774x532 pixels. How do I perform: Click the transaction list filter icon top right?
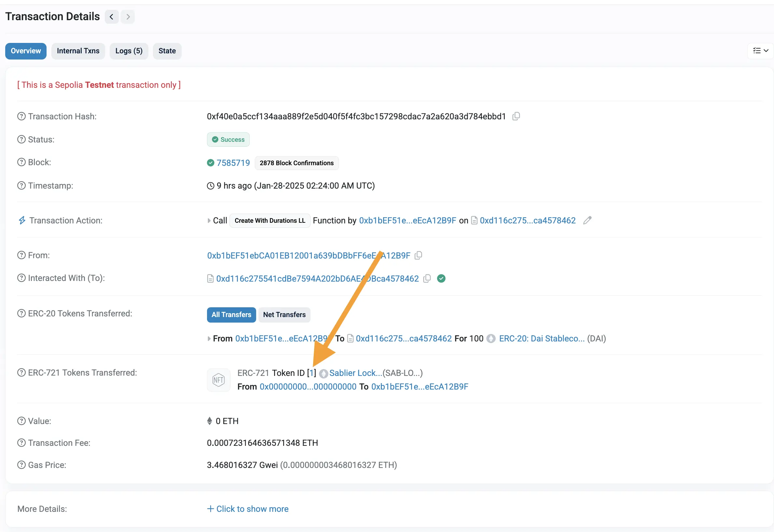pos(760,50)
